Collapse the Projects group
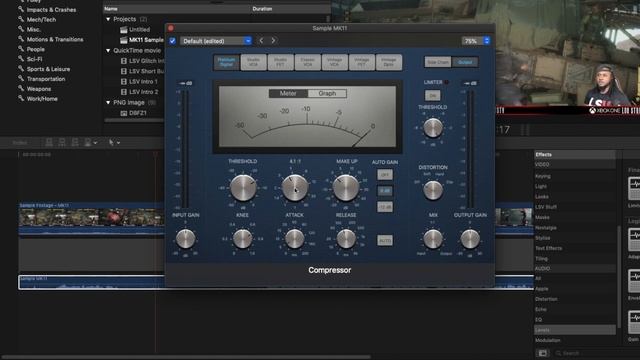This screenshot has width=640, height=360. point(108,19)
